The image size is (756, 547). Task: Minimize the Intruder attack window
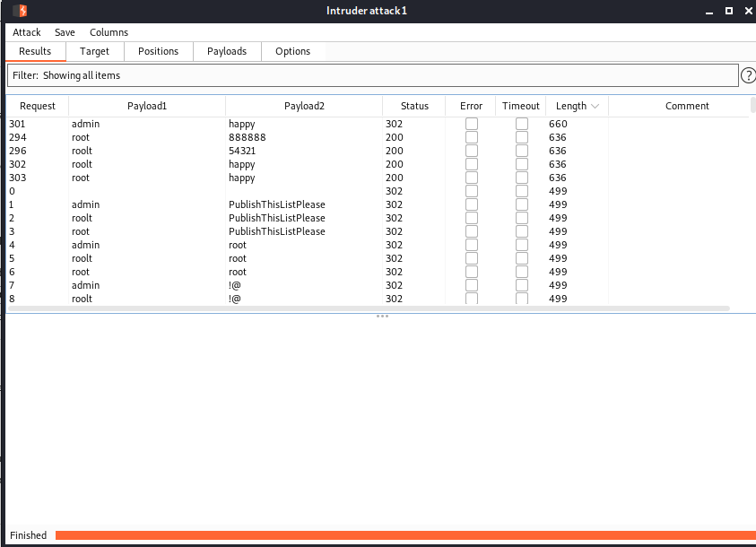pos(708,12)
